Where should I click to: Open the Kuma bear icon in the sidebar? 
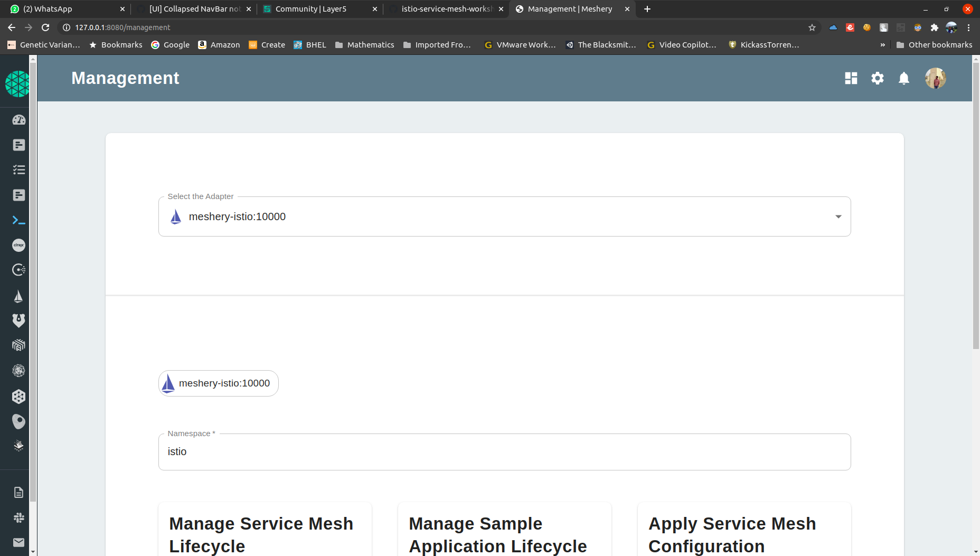coord(18,321)
